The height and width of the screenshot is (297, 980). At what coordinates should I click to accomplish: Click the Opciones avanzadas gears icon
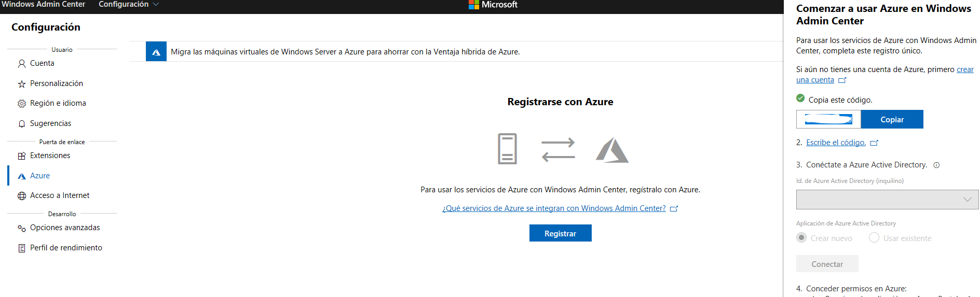22,228
